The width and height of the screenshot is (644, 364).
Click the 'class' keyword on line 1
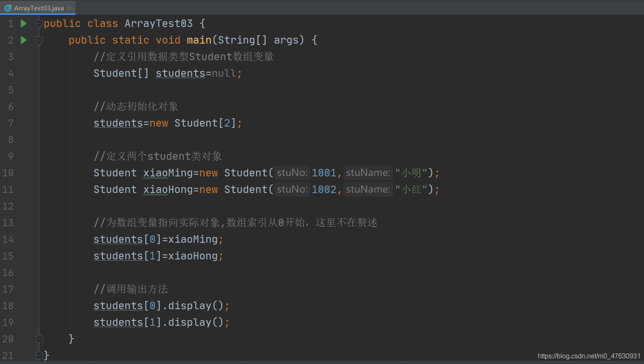click(102, 24)
